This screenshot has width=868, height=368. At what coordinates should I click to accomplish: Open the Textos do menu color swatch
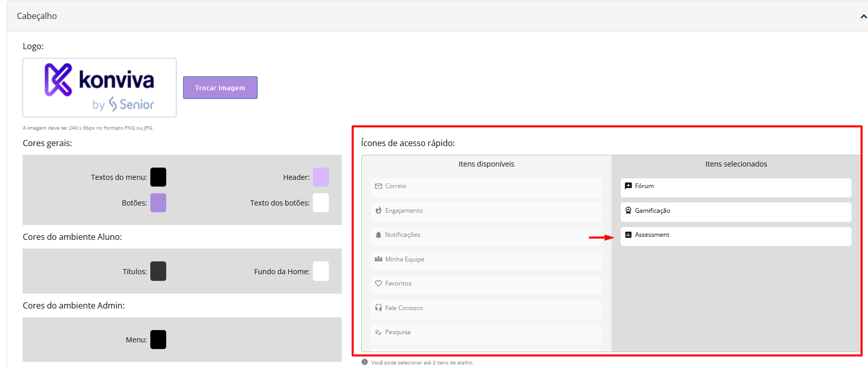tap(158, 177)
